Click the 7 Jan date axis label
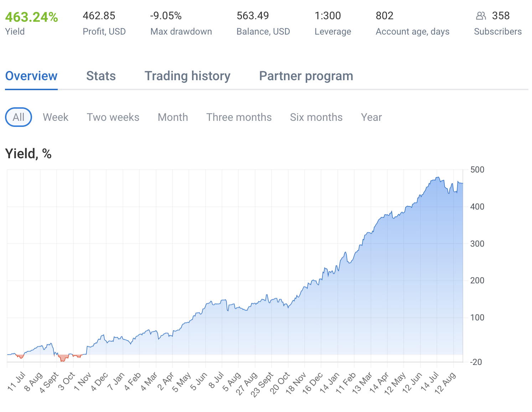Image resolution: width=532 pixels, height=412 pixels. pyautogui.click(x=117, y=381)
